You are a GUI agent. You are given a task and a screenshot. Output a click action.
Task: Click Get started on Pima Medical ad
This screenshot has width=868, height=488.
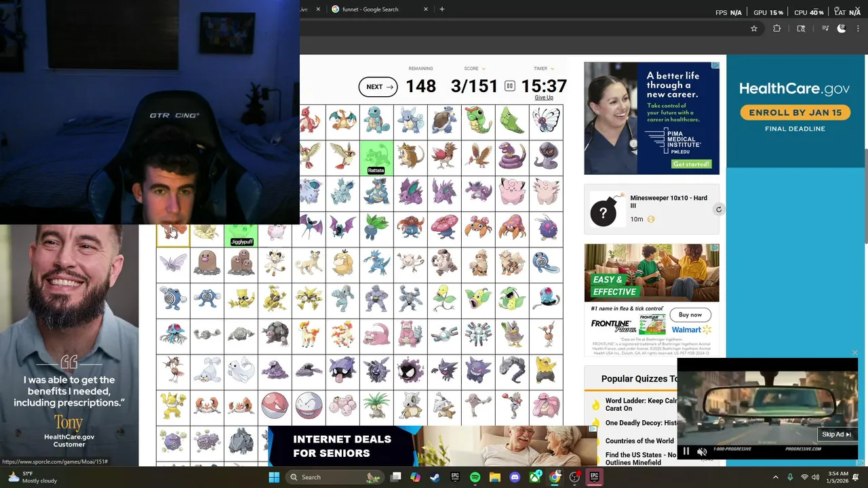[x=691, y=164]
